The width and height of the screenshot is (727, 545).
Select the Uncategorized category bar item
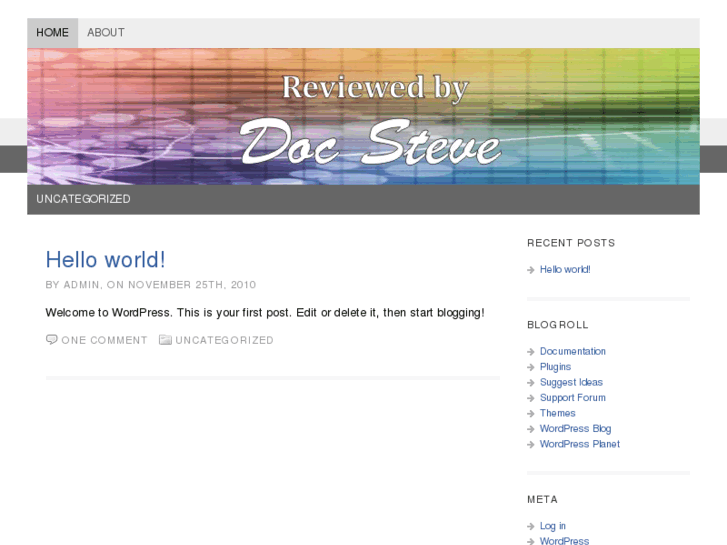(x=83, y=199)
